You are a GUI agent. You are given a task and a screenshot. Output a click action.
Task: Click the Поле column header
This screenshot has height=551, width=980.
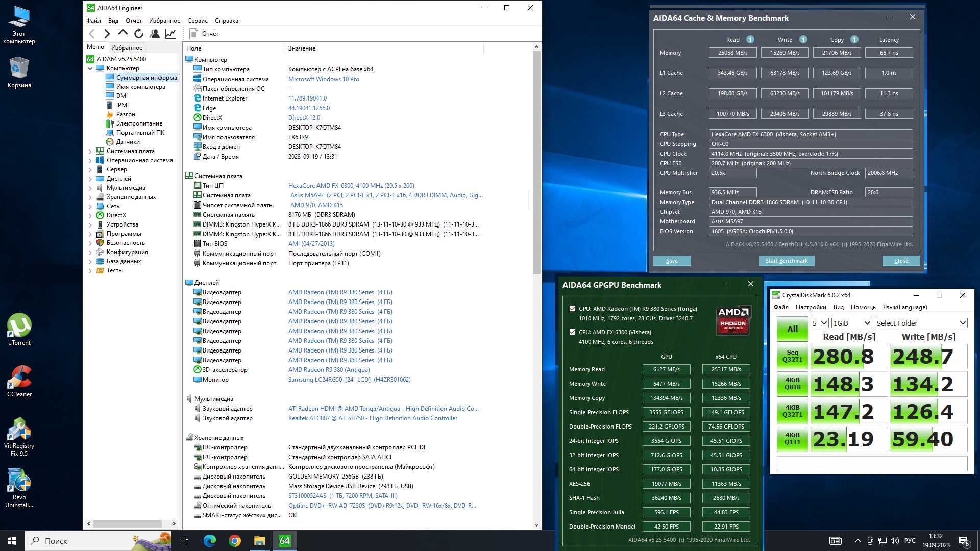[x=234, y=48]
